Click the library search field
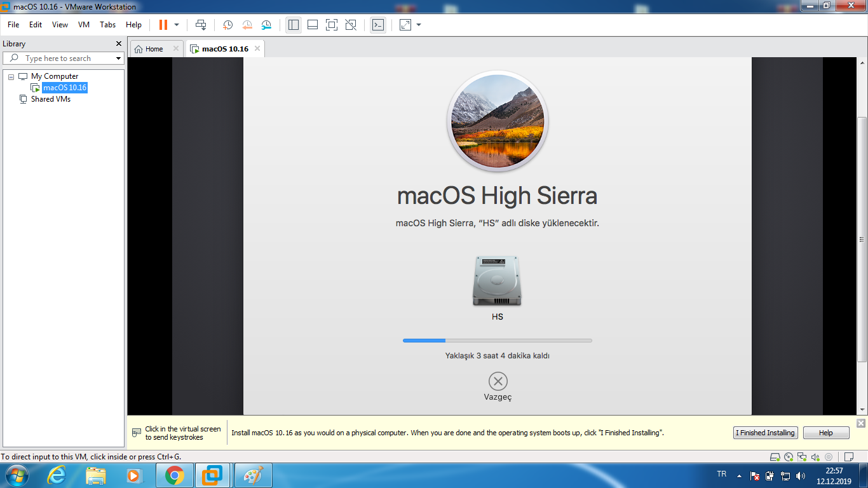The width and height of the screenshot is (868, 488). click(62, 58)
